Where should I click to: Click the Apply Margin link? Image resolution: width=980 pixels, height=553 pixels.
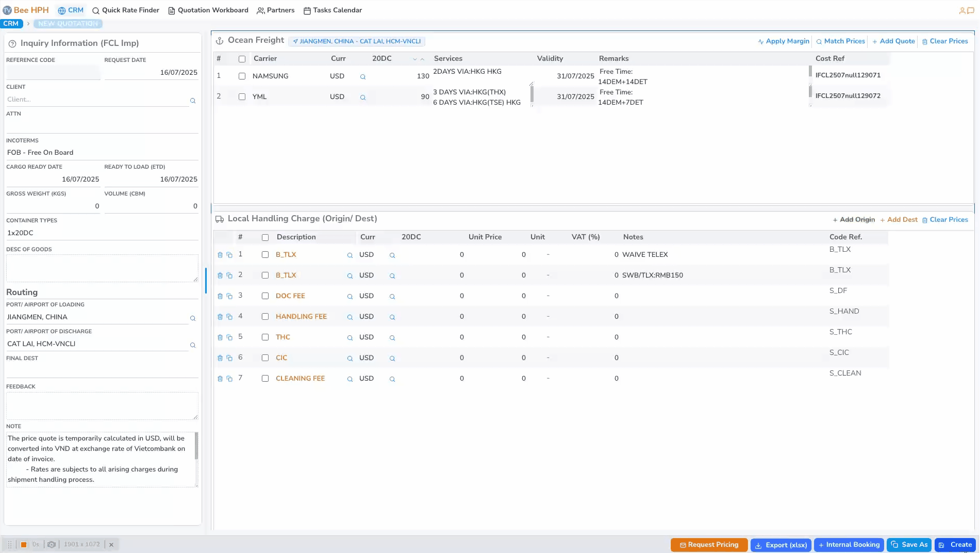784,41
